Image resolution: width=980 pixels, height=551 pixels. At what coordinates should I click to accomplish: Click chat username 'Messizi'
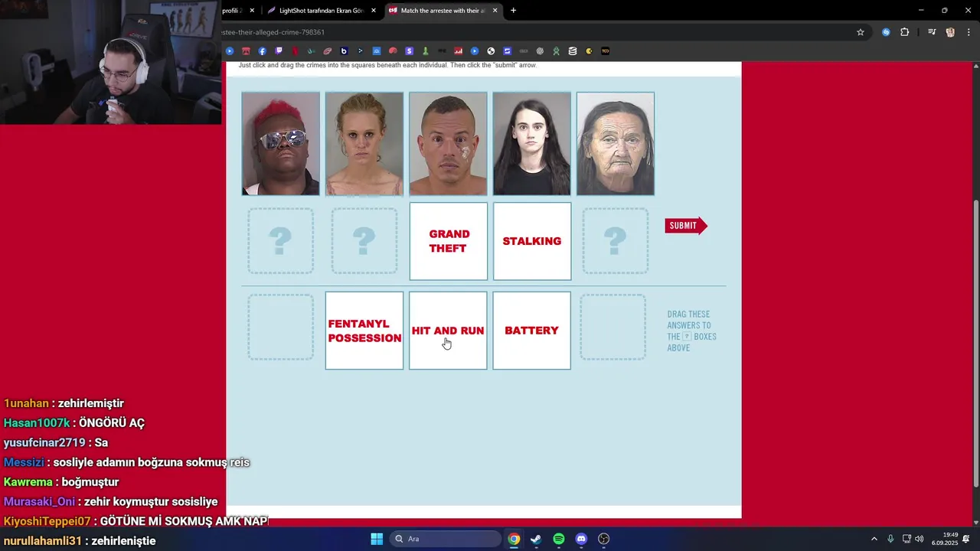24,462
